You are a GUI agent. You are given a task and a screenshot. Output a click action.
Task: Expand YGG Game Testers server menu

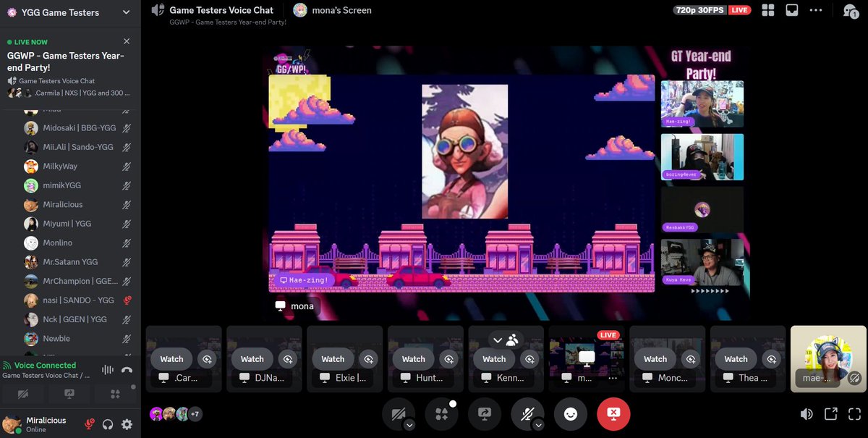[x=127, y=12]
